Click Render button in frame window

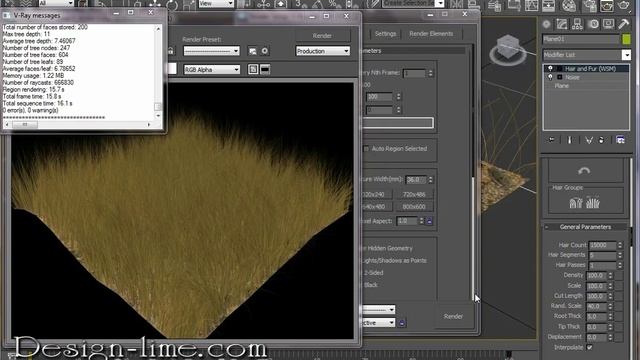coord(322,36)
